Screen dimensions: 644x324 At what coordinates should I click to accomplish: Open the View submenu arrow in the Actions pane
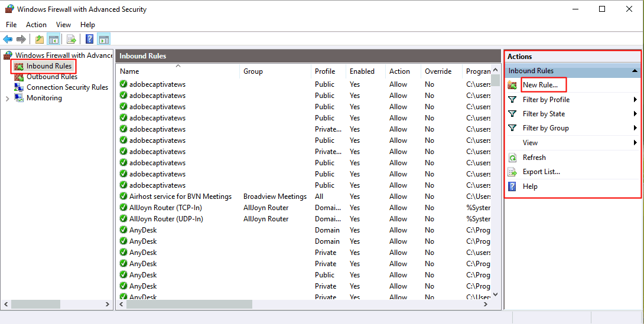pos(635,143)
